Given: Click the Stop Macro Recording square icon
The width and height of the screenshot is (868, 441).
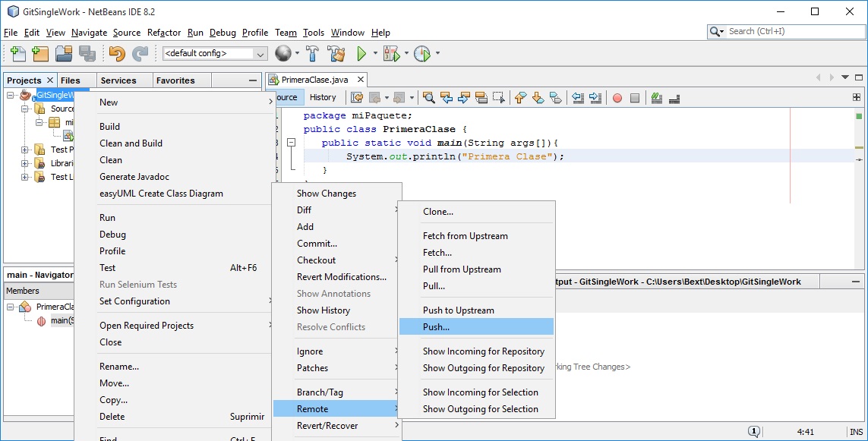Looking at the screenshot, I should pos(635,98).
